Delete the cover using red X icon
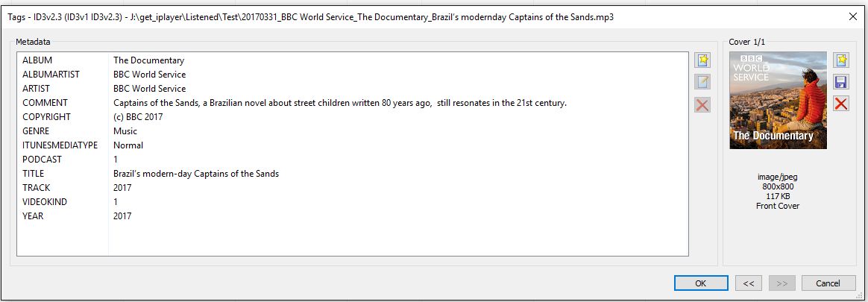The image size is (868, 302). tap(841, 104)
